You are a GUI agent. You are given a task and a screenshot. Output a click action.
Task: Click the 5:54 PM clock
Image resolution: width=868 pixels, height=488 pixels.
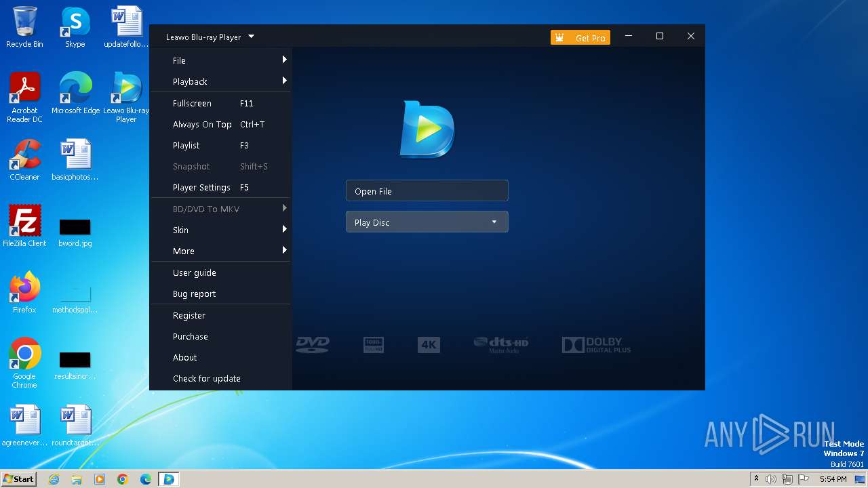833,479
